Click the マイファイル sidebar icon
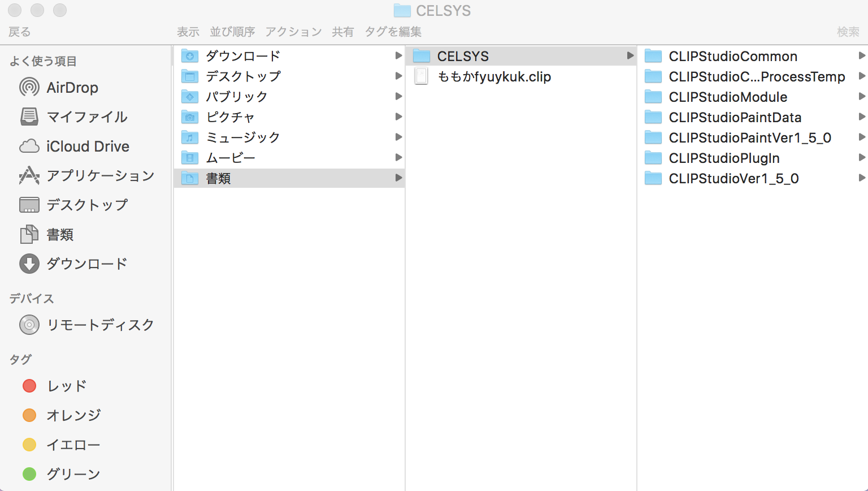868x491 pixels. pyautogui.click(x=29, y=117)
